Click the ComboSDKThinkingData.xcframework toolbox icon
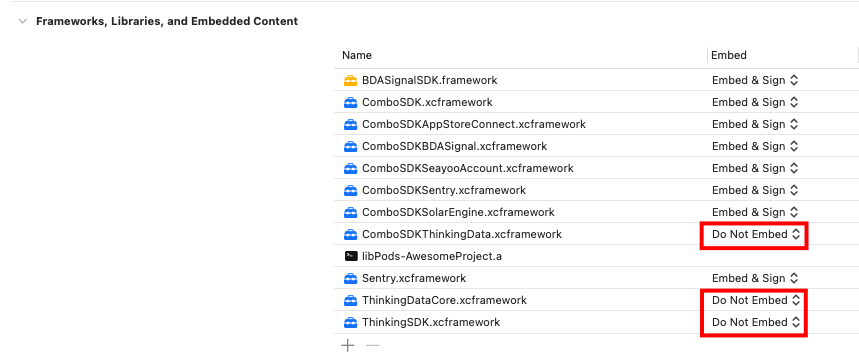The width and height of the screenshot is (859, 361). point(351,234)
